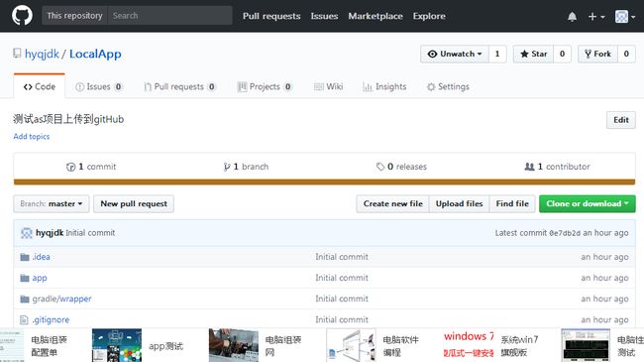Click the This repository search scope label
The height and width of the screenshot is (362, 644).
pyautogui.click(x=74, y=16)
